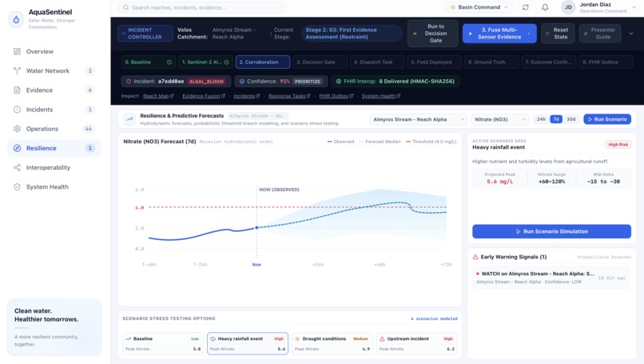Open the Presenter Guide
This screenshot has width=644, height=364.
click(x=599, y=34)
